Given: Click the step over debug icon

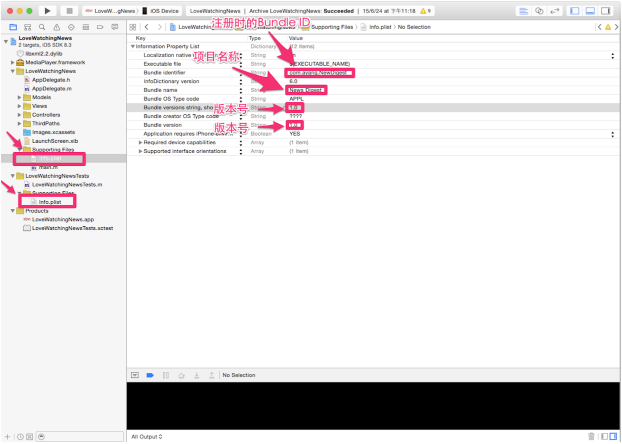Looking at the screenshot, I should (x=181, y=375).
